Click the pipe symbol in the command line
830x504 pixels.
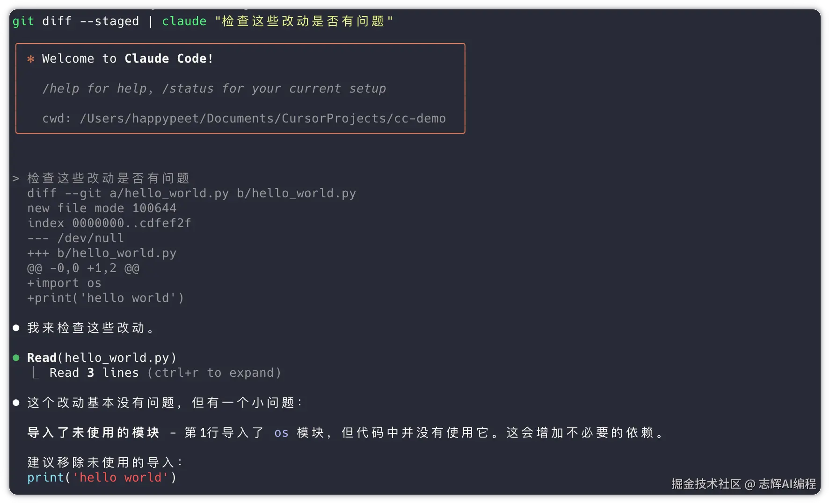(150, 22)
